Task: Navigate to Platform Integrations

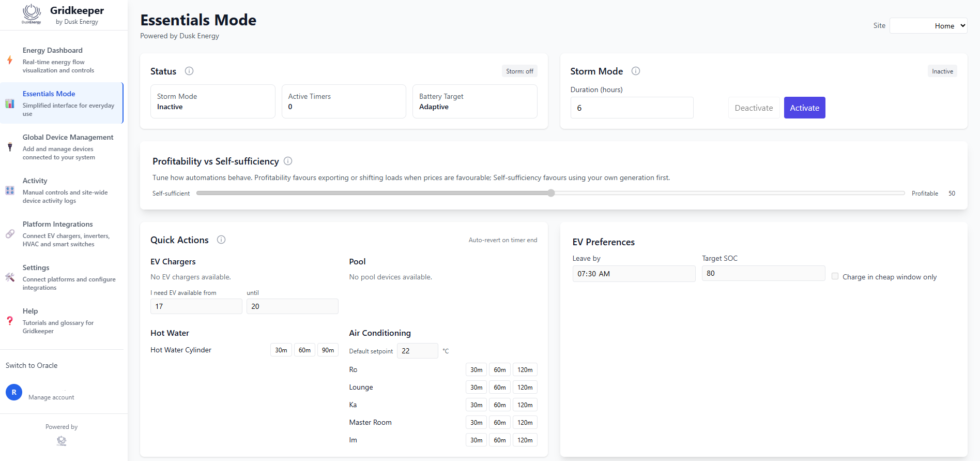Action: tap(62, 234)
